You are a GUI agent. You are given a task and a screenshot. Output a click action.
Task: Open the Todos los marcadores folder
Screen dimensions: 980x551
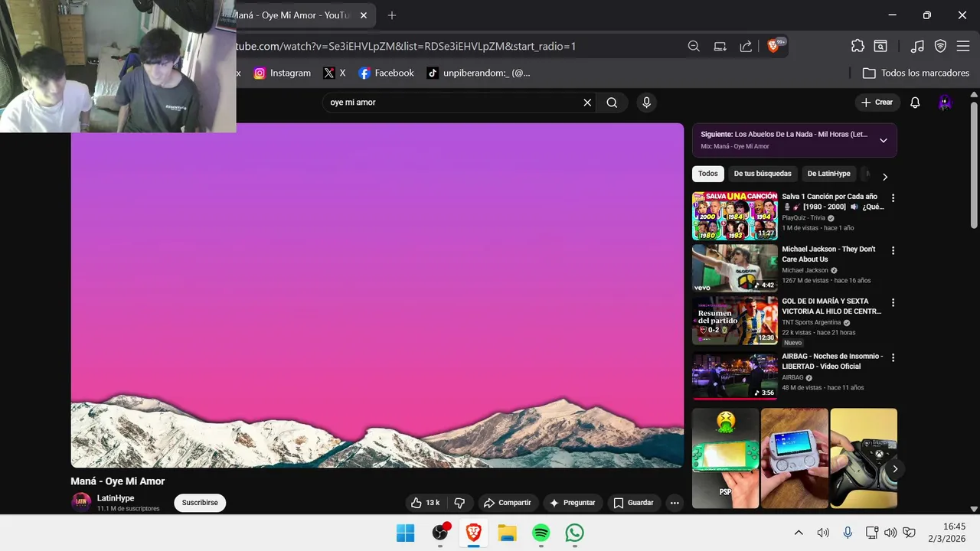(916, 73)
